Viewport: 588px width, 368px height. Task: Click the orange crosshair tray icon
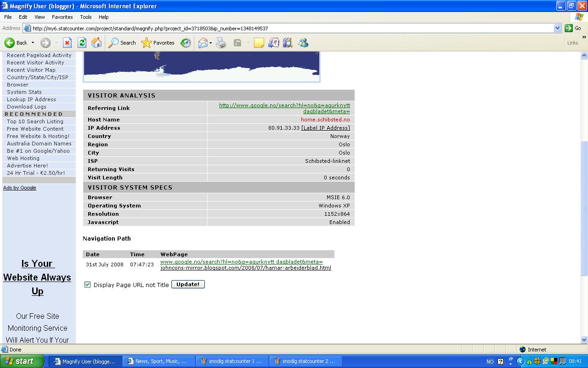pos(537,362)
